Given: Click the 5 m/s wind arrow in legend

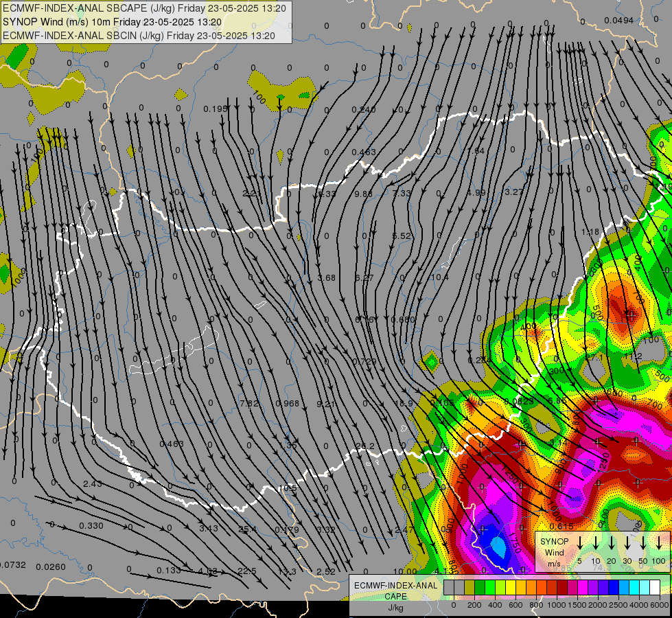Looking at the screenshot, I should [x=580, y=542].
